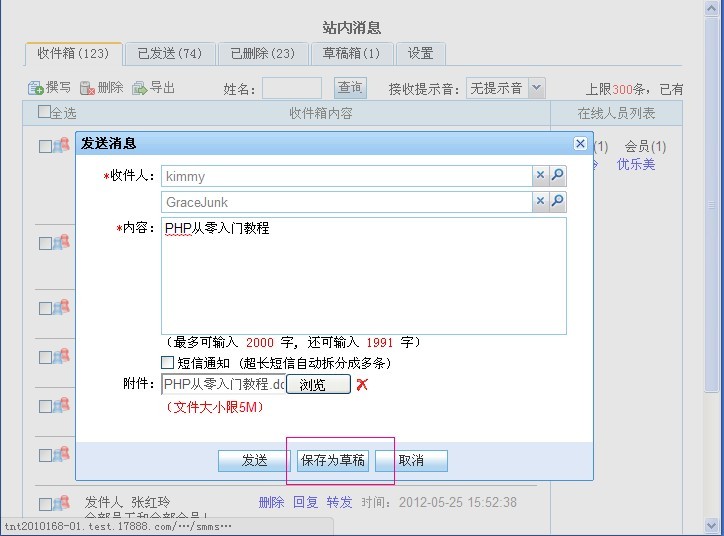Click the 删除 delete toolbar icon

pyautogui.click(x=88, y=88)
